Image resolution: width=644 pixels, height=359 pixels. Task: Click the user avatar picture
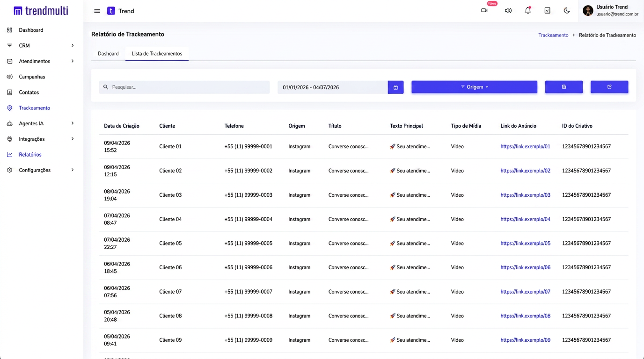pyautogui.click(x=588, y=11)
